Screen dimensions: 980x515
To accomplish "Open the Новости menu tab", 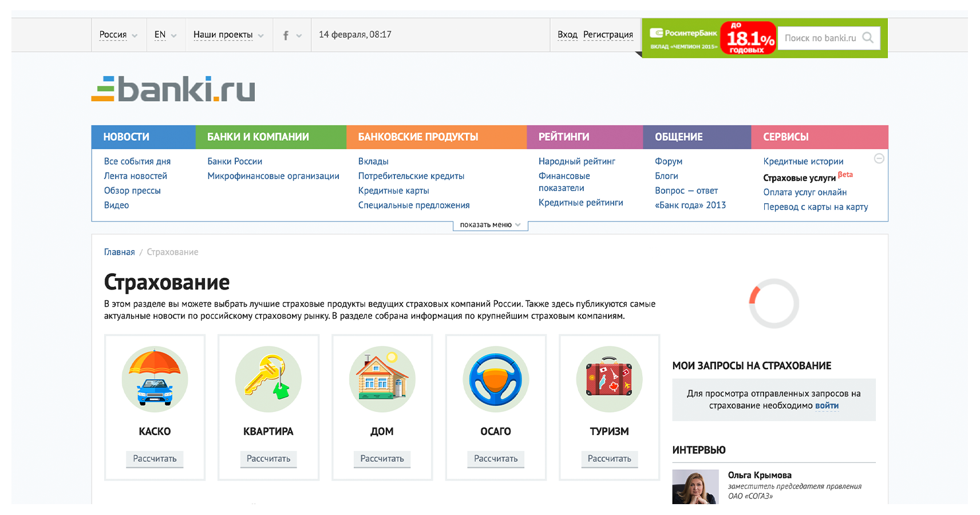I will tap(127, 137).
